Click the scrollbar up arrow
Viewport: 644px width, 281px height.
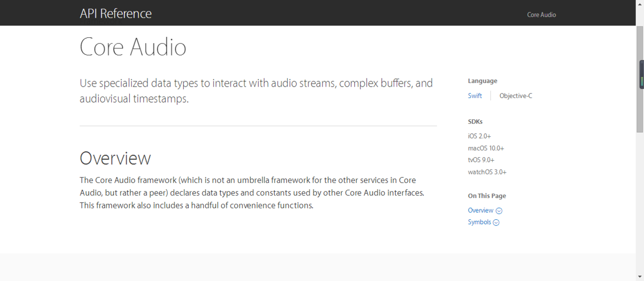(640, 4)
